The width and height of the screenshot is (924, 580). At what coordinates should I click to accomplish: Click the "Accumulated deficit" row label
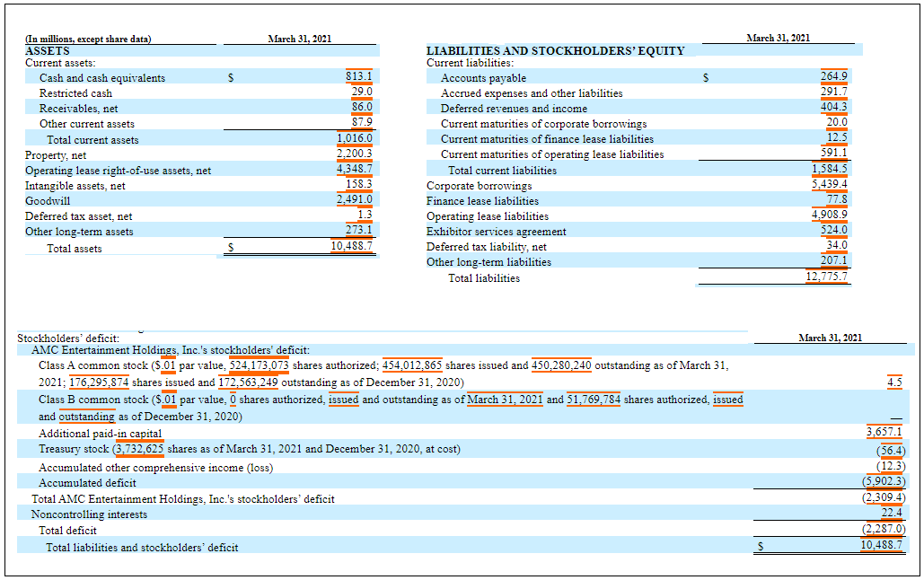(87, 483)
